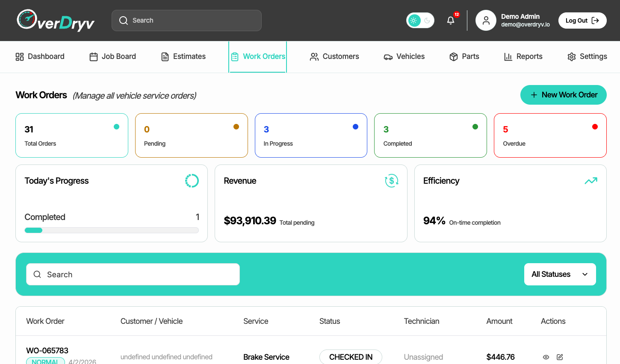This screenshot has height=364, width=620.
Task: Click the Completed progress bar
Action: [112, 230]
